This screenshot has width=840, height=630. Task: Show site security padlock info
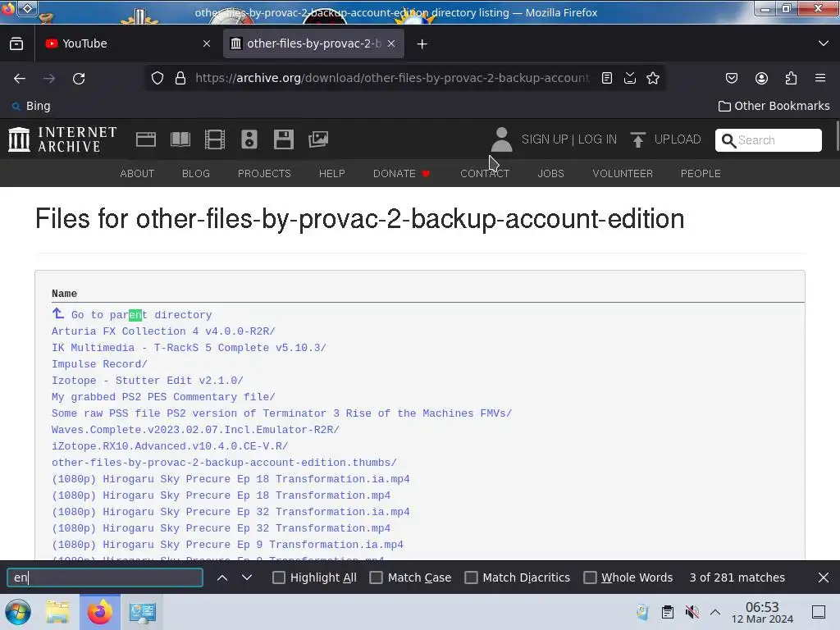click(180, 78)
